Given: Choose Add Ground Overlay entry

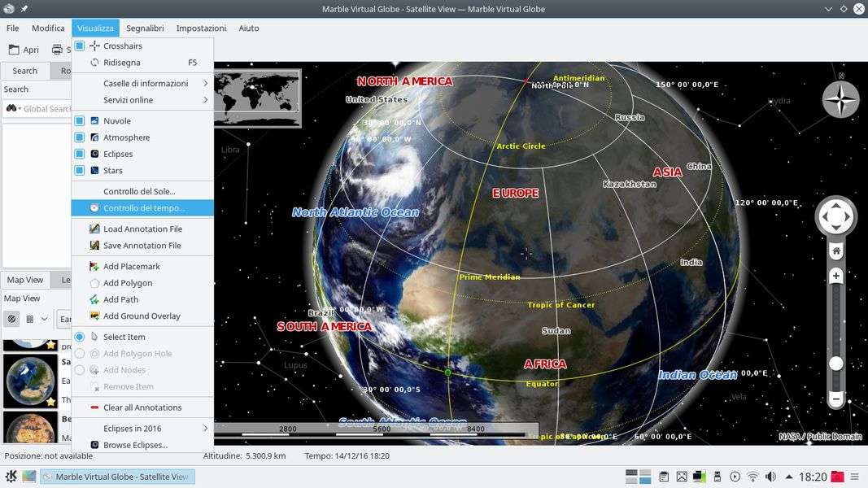Looking at the screenshot, I should (142, 316).
